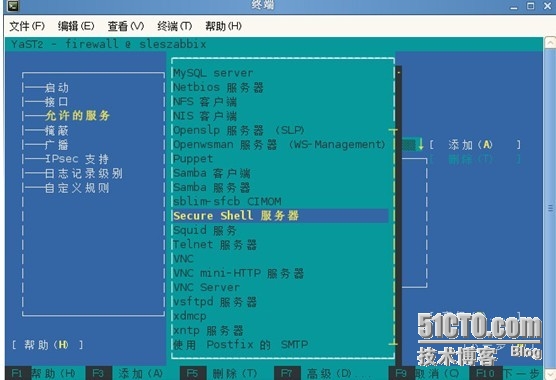
Task: Select 掩蔽 in the firewall tree
Action: [x=57, y=130]
